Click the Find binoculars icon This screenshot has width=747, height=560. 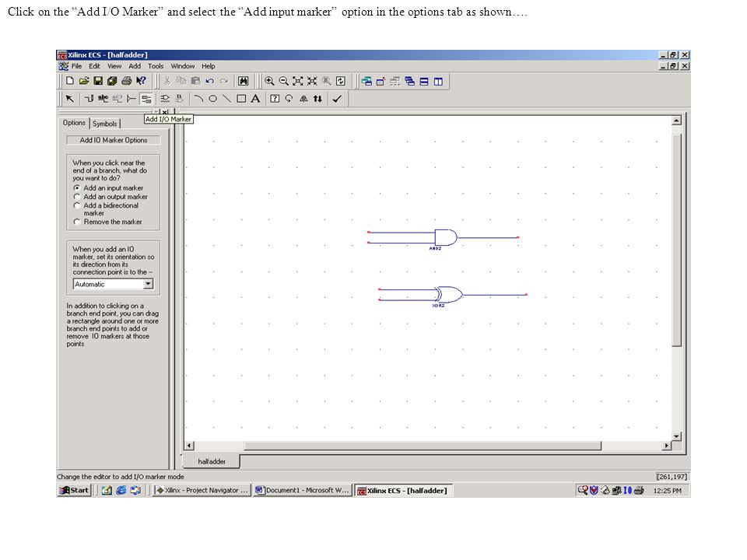point(243,81)
